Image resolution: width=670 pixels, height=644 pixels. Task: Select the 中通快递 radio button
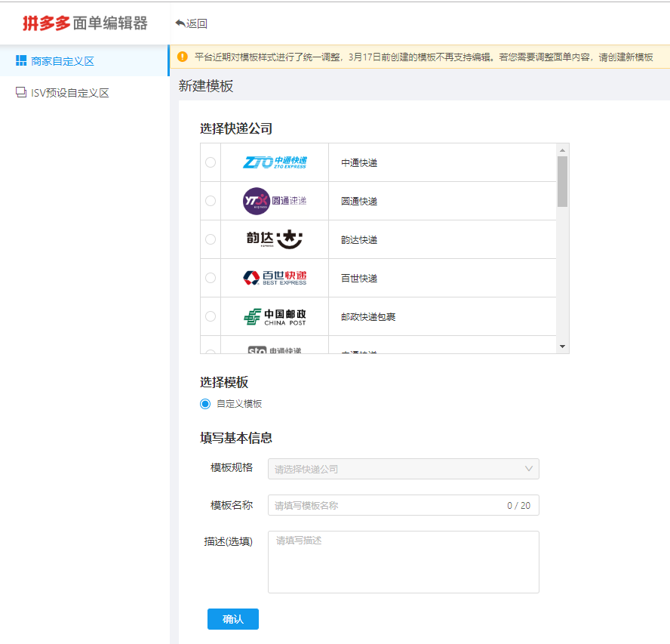pyautogui.click(x=211, y=162)
